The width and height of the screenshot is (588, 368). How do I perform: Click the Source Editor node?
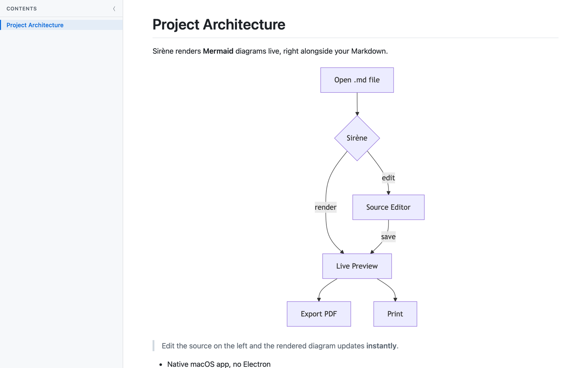click(x=388, y=207)
